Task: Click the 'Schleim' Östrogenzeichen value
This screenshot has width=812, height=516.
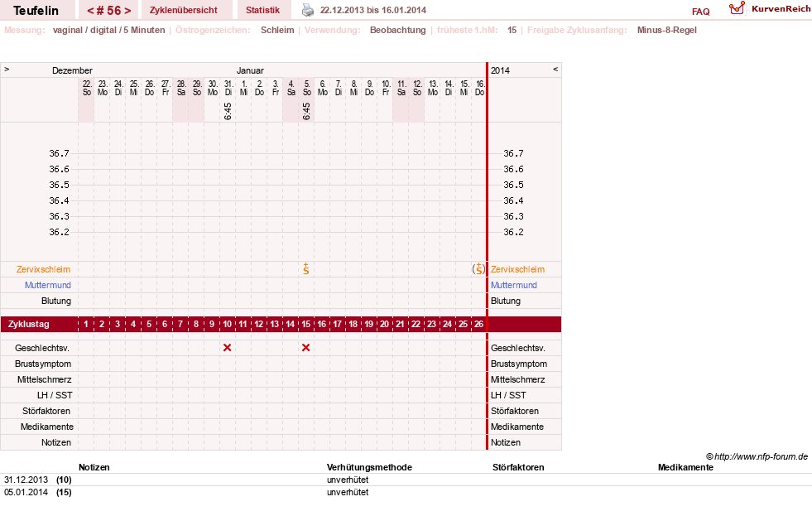Action: coord(277,30)
